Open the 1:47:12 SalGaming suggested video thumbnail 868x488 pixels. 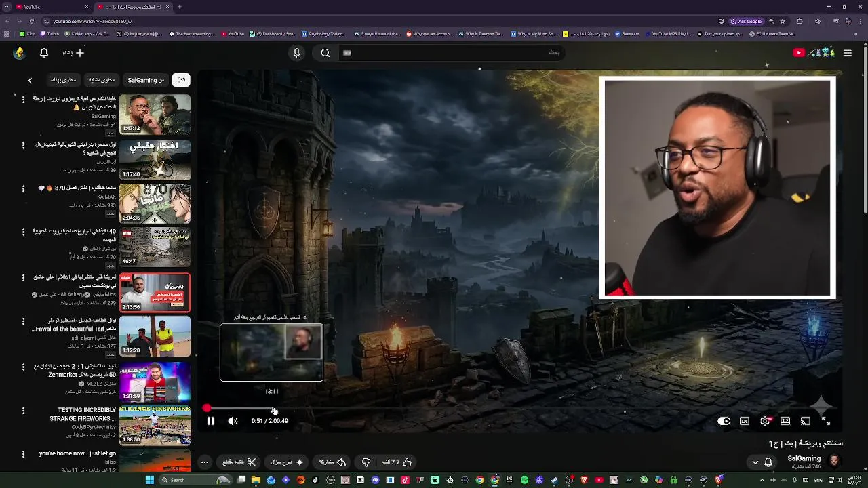click(x=155, y=114)
